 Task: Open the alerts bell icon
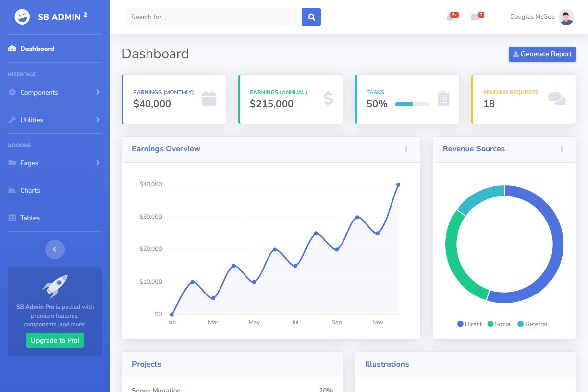point(450,17)
